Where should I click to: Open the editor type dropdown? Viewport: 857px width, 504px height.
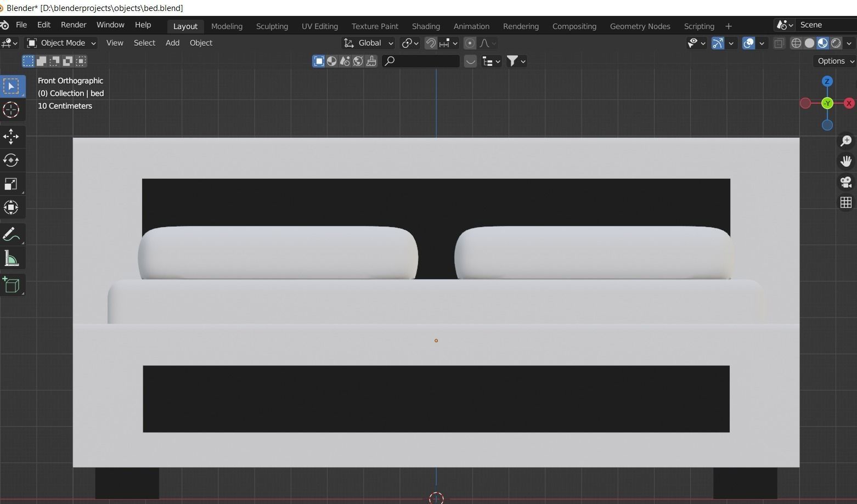[x=10, y=43]
